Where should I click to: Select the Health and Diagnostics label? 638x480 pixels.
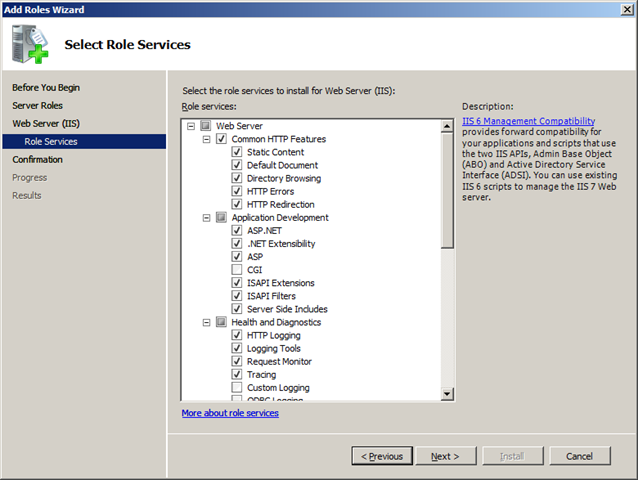pyautogui.click(x=276, y=322)
